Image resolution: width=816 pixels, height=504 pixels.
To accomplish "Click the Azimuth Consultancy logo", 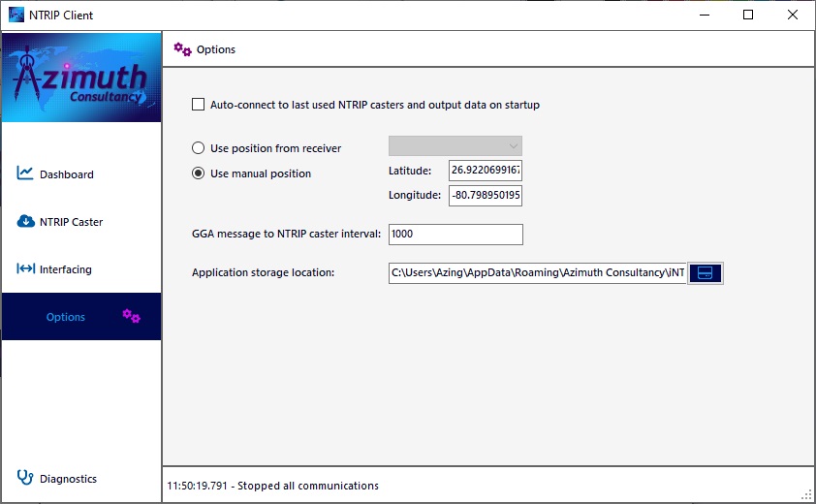I will tap(81, 78).
